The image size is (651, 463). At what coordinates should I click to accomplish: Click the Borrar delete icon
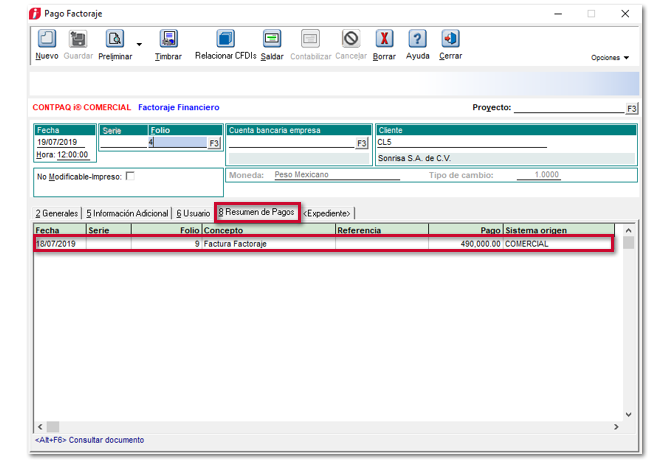384,40
